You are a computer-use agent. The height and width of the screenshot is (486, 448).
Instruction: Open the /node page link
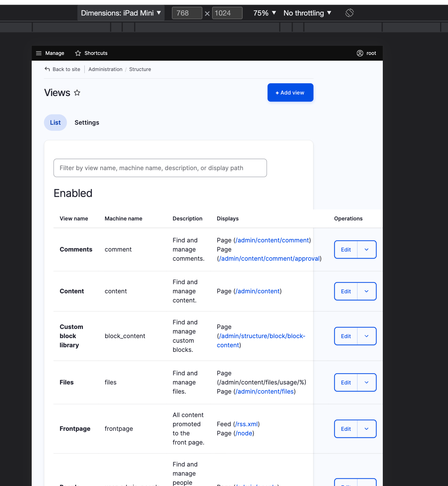(244, 433)
